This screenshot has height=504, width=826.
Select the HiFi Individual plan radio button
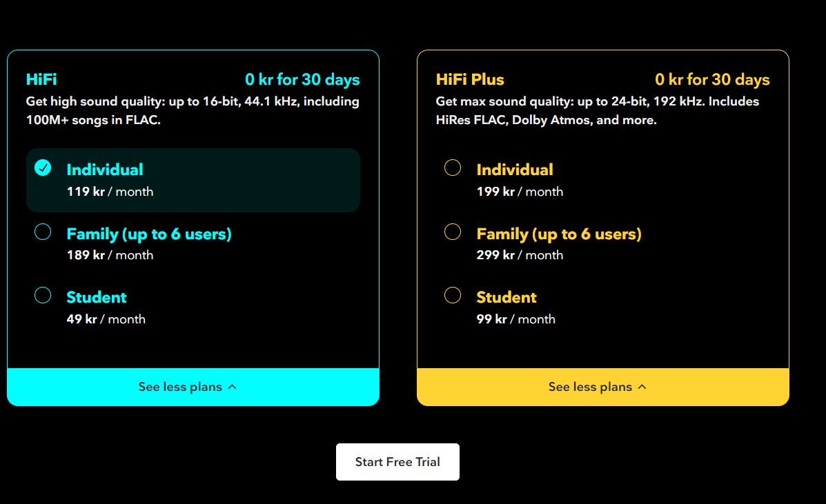click(43, 168)
